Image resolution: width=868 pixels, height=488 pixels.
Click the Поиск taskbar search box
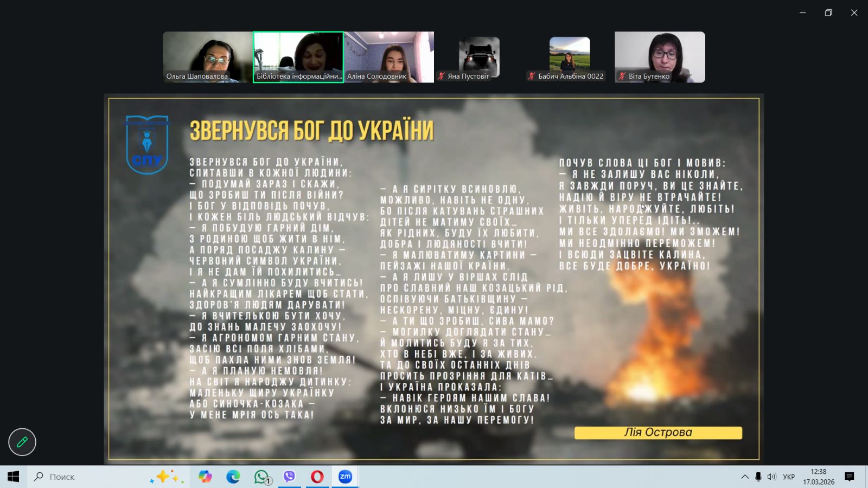[x=87, y=477]
